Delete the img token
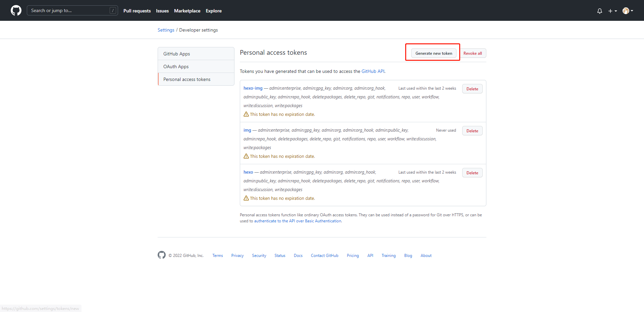This screenshot has height=312, width=644. click(x=472, y=131)
